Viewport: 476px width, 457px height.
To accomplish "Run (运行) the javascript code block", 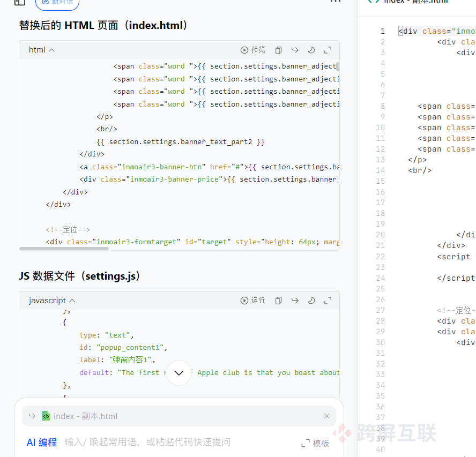I will (x=252, y=301).
